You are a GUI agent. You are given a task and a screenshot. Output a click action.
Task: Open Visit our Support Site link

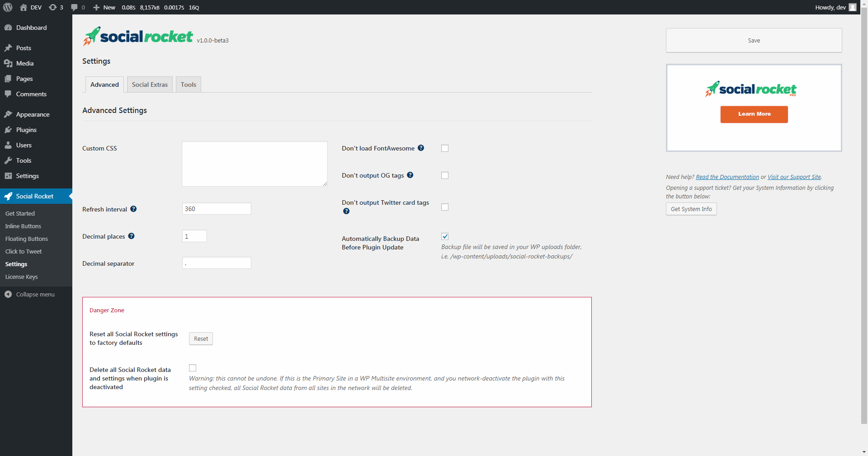794,177
